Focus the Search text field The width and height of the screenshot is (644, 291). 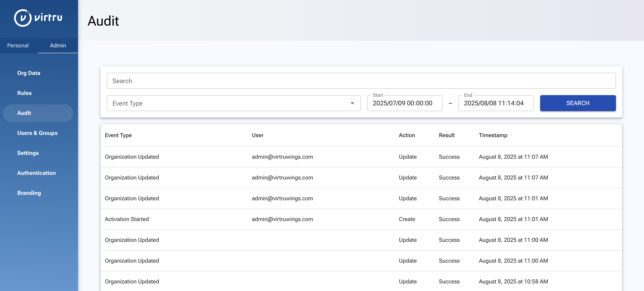(361, 81)
